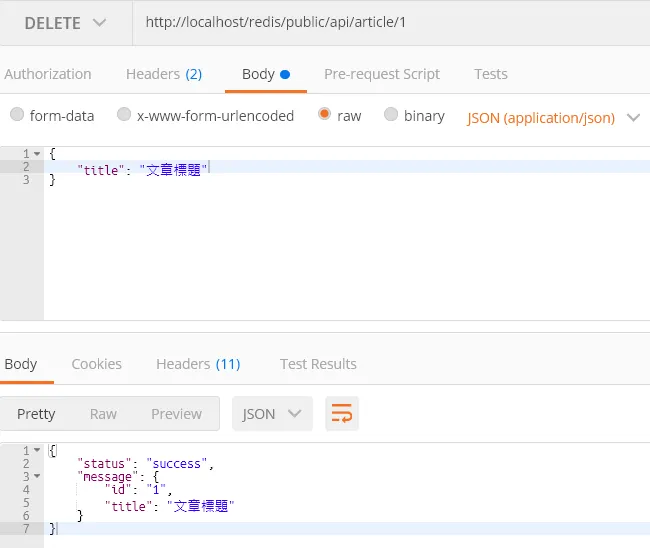Open the Pre-request Script tab
Viewport: 650px width, 548px height.
382,74
